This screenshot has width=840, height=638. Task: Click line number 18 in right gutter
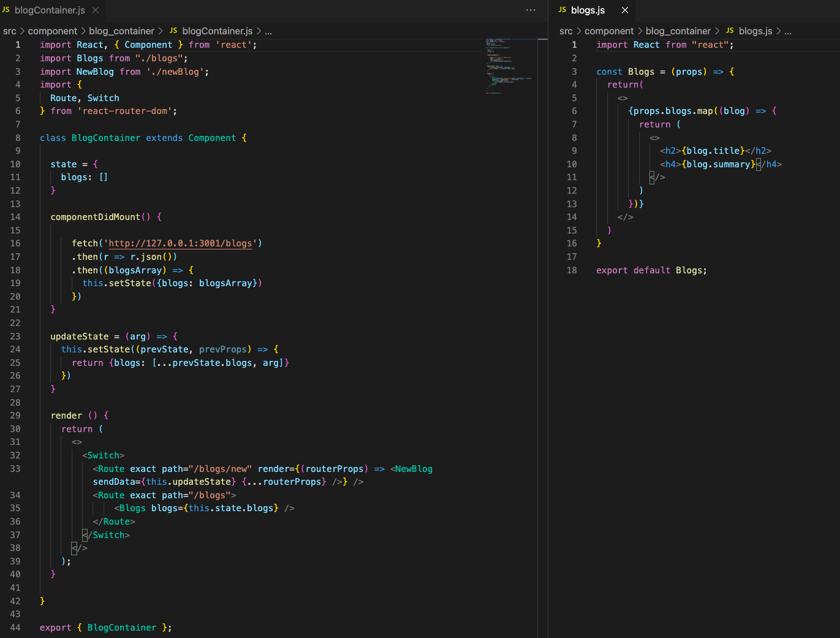point(572,270)
